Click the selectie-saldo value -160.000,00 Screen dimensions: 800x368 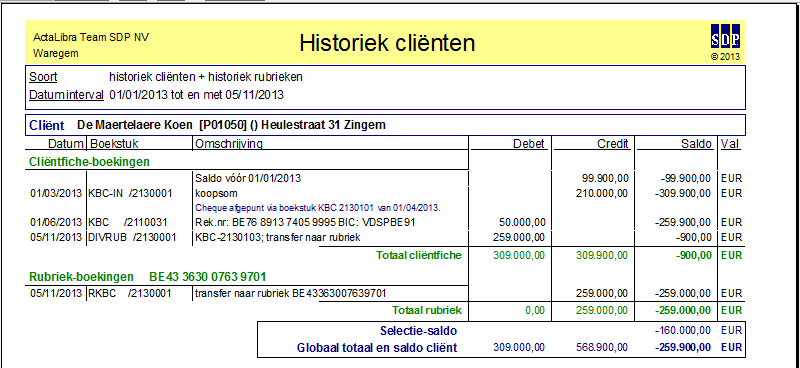tap(683, 331)
